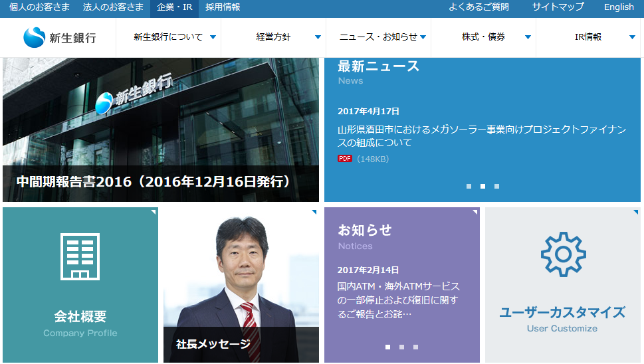Expand 株式・債券 dropdown arrow
Viewport: 644px width, 364px height.
tap(528, 37)
